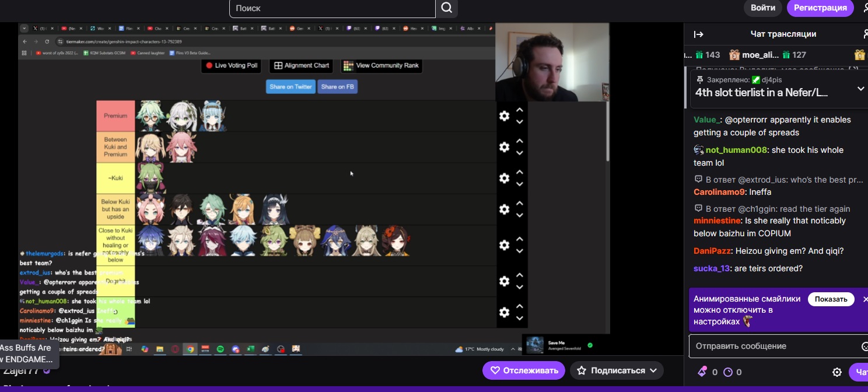Move Premium tier row up
This screenshot has height=392, width=868.
coord(519,110)
